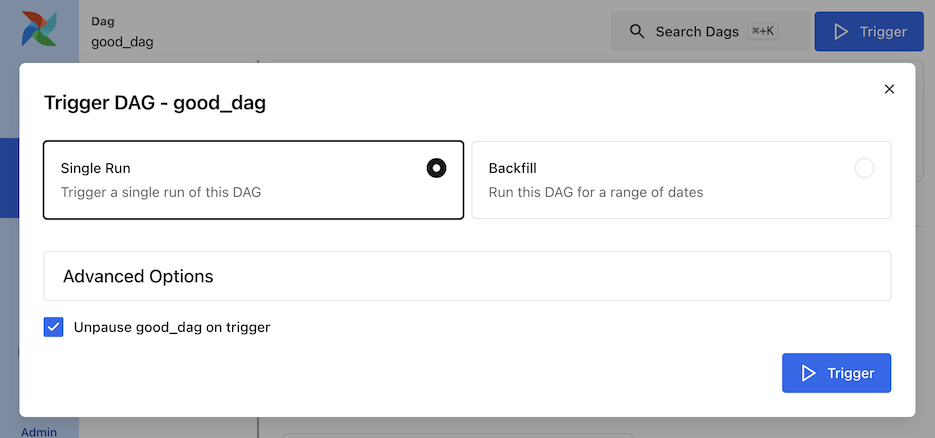
Task: Click the Trigger label in the page header
Action: click(883, 32)
